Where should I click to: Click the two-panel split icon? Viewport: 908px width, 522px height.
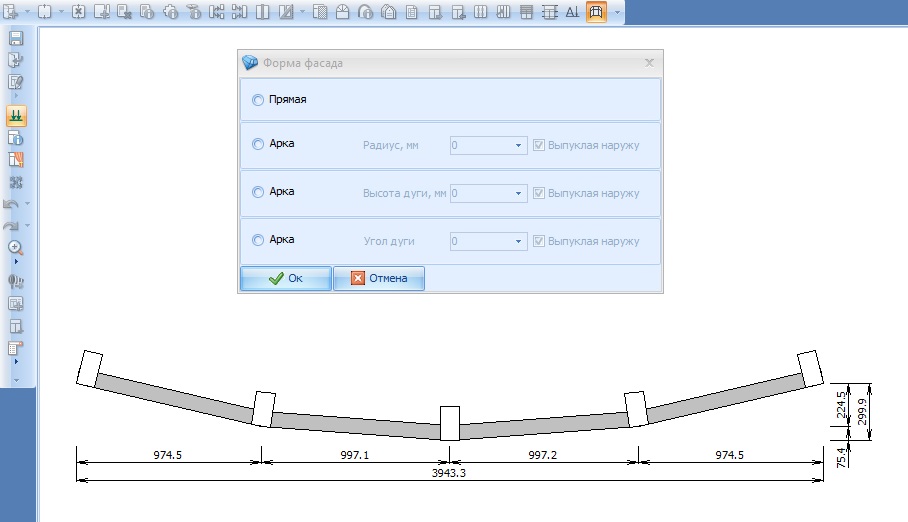(x=262, y=12)
